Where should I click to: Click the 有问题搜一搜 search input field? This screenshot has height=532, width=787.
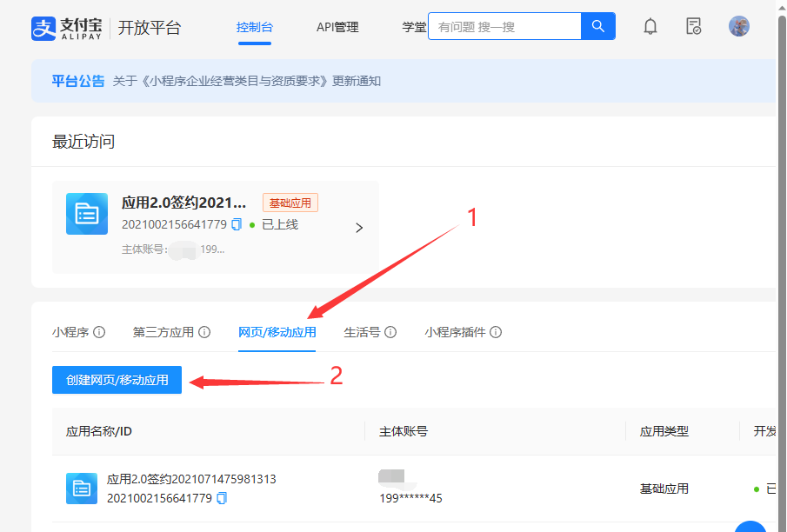coord(504,26)
